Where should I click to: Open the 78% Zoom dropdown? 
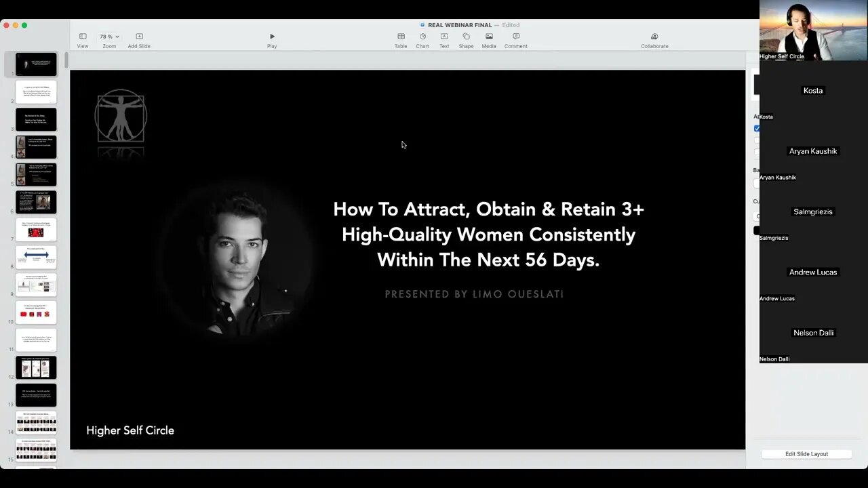pos(109,37)
